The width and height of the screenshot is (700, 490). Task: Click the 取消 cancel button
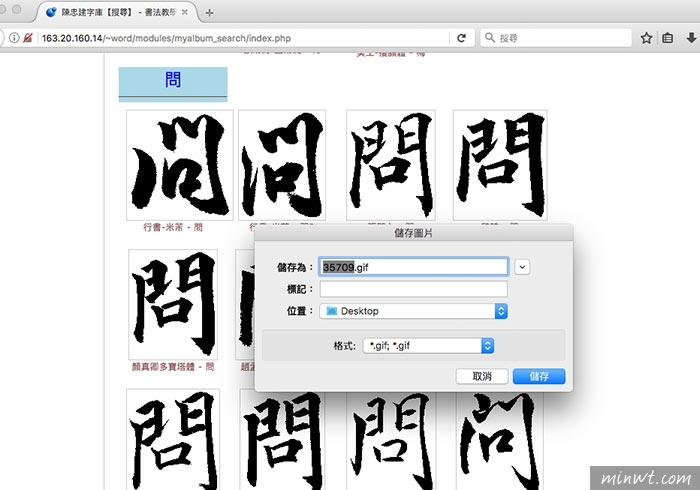click(x=482, y=376)
